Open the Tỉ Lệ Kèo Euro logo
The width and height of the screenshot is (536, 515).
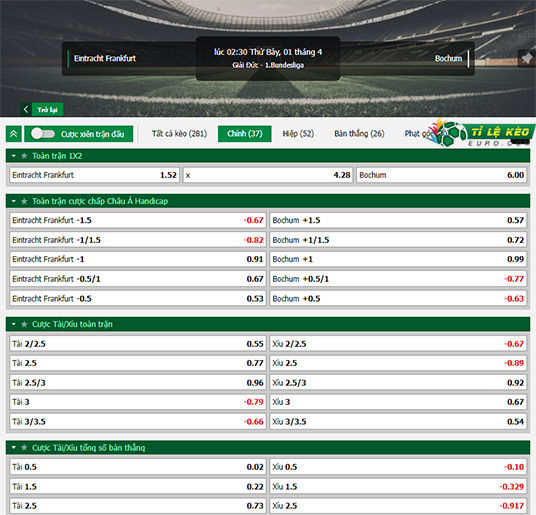(x=481, y=133)
